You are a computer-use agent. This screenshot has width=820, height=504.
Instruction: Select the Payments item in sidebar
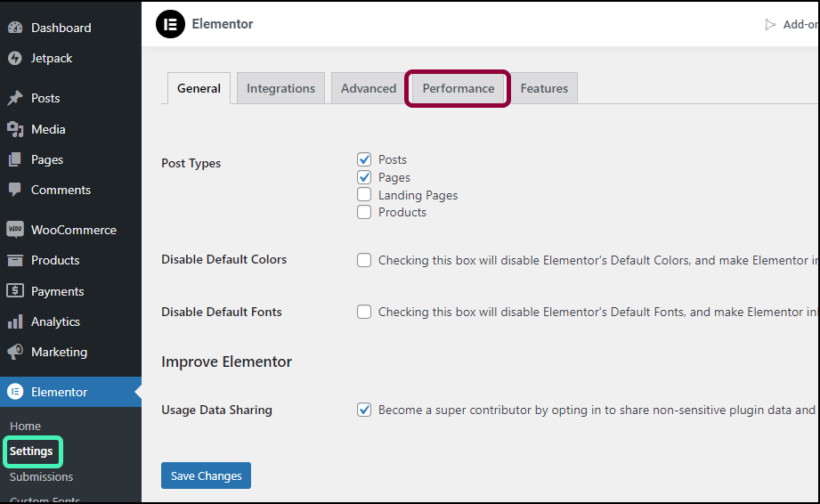pos(57,291)
